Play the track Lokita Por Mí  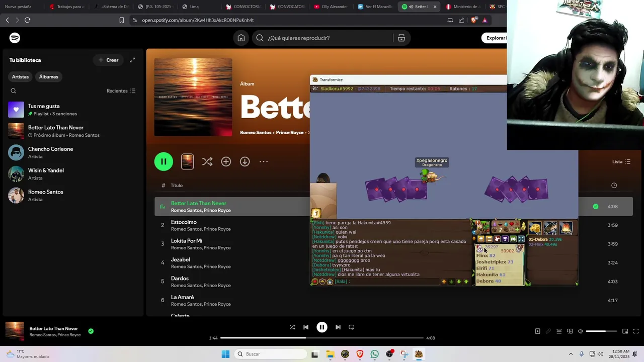pyautogui.click(x=187, y=241)
